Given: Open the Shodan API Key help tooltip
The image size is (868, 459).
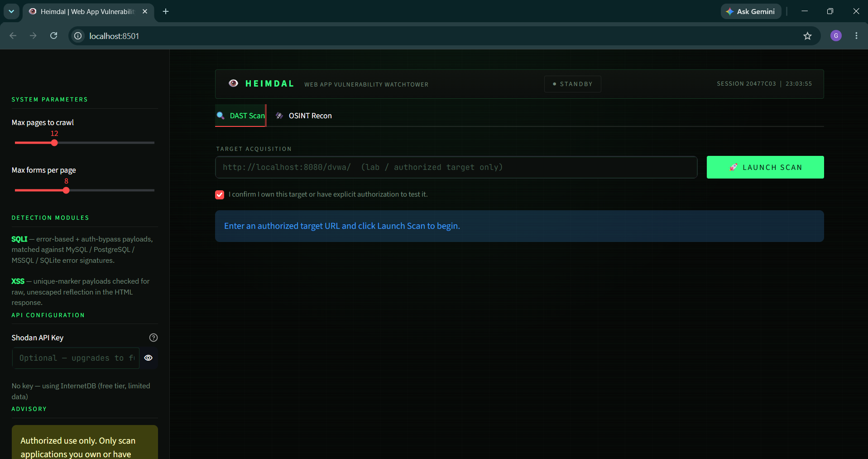Looking at the screenshot, I should [153, 338].
